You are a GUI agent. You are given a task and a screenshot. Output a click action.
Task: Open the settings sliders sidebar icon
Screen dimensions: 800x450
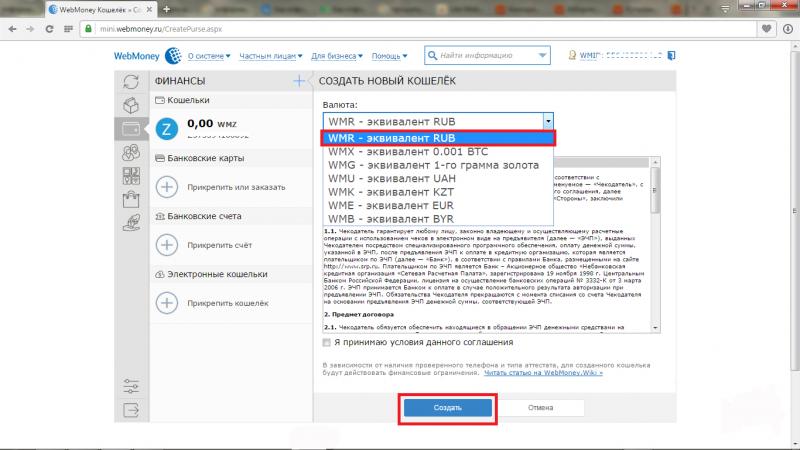pos(131,386)
